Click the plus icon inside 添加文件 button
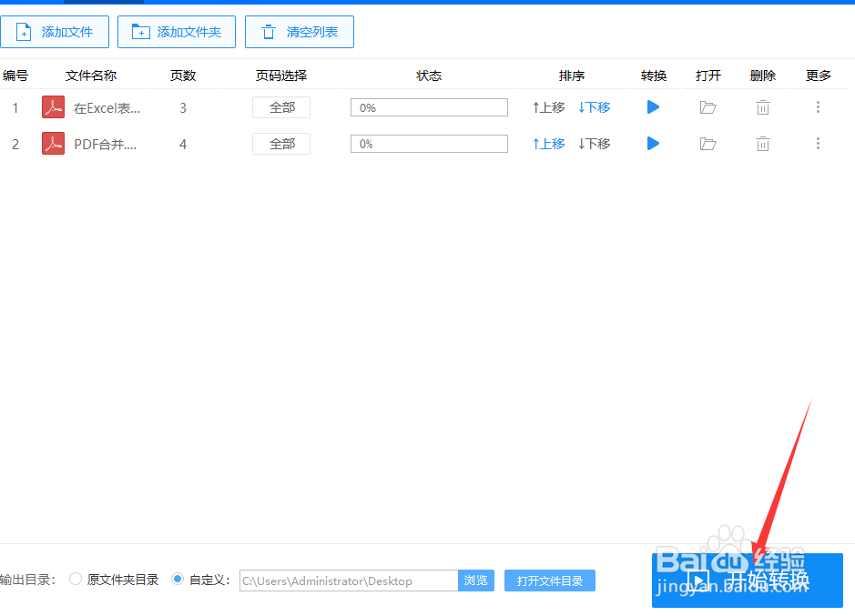This screenshot has width=855, height=616. (x=24, y=32)
